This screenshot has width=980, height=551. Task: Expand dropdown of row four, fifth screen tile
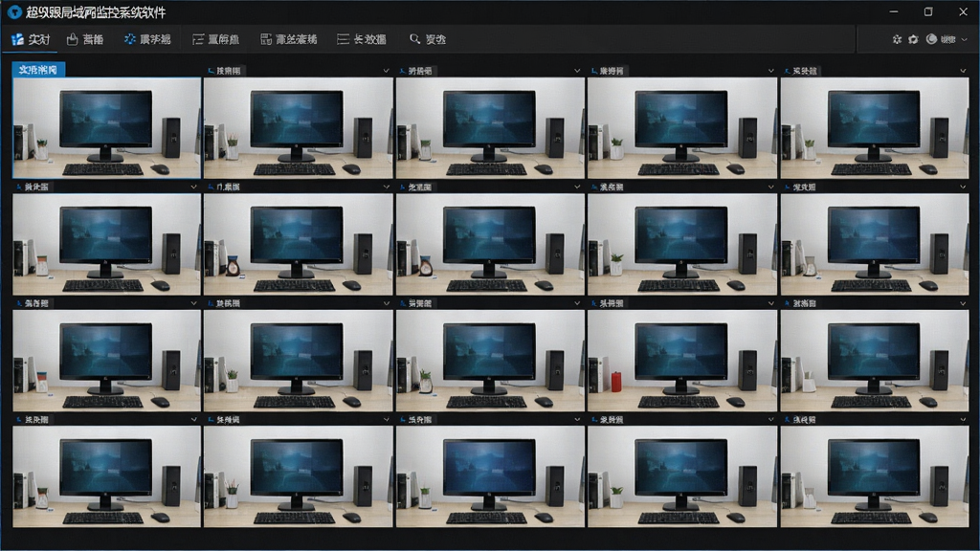click(963, 419)
